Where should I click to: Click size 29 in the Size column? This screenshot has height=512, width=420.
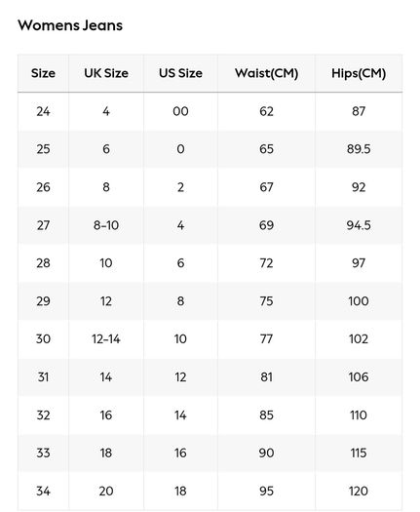click(43, 301)
